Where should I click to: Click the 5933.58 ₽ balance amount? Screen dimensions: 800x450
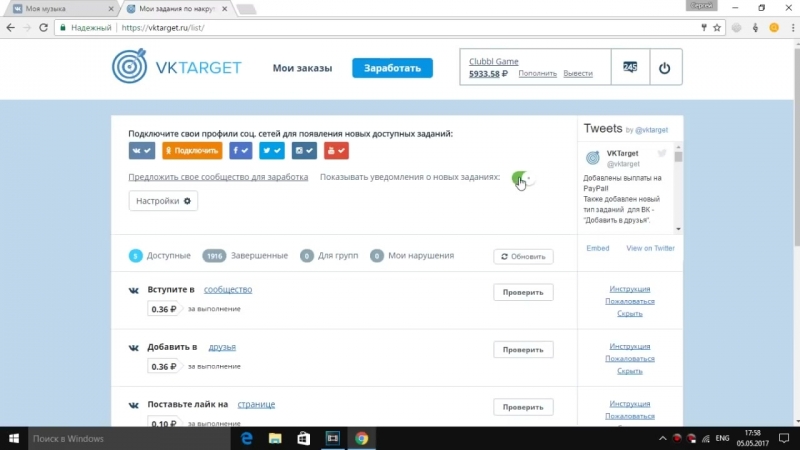[x=488, y=73]
